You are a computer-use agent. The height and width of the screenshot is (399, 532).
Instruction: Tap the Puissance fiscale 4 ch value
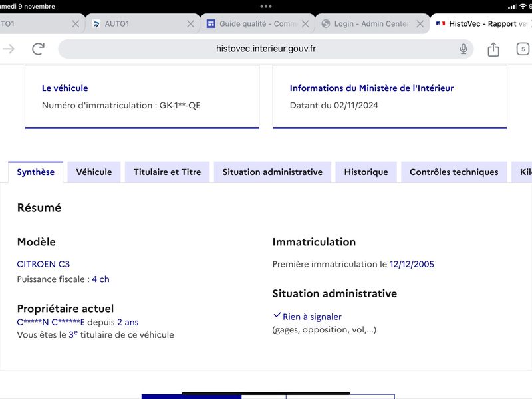pyautogui.click(x=101, y=279)
